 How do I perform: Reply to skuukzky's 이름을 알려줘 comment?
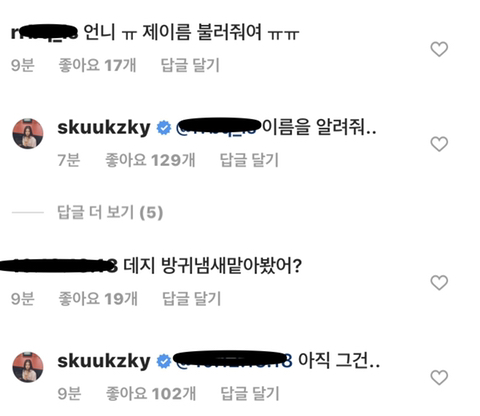pos(249,160)
